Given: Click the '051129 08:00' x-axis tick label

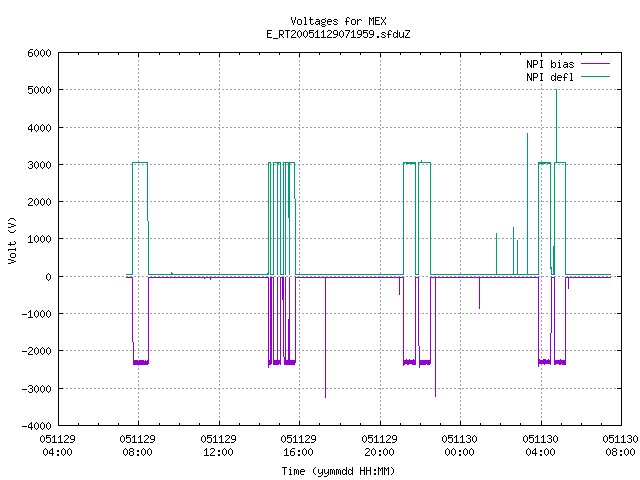Looking at the screenshot, I should pyautogui.click(x=138, y=445).
